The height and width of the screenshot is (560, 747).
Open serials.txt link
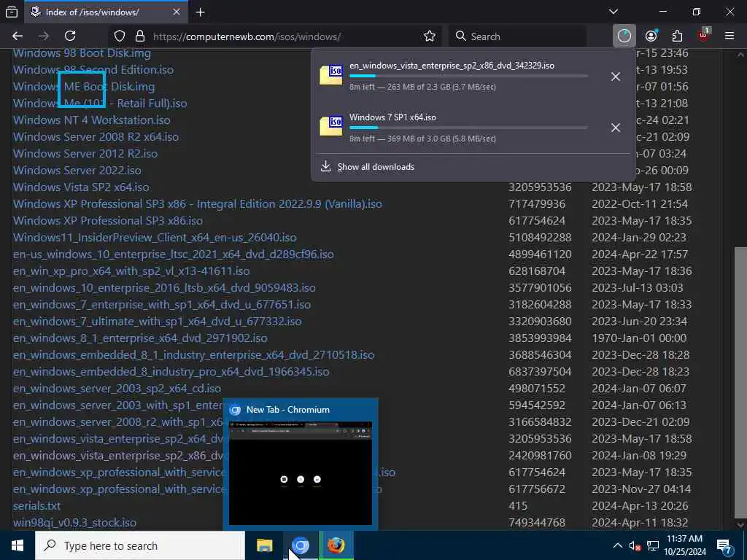(36, 506)
